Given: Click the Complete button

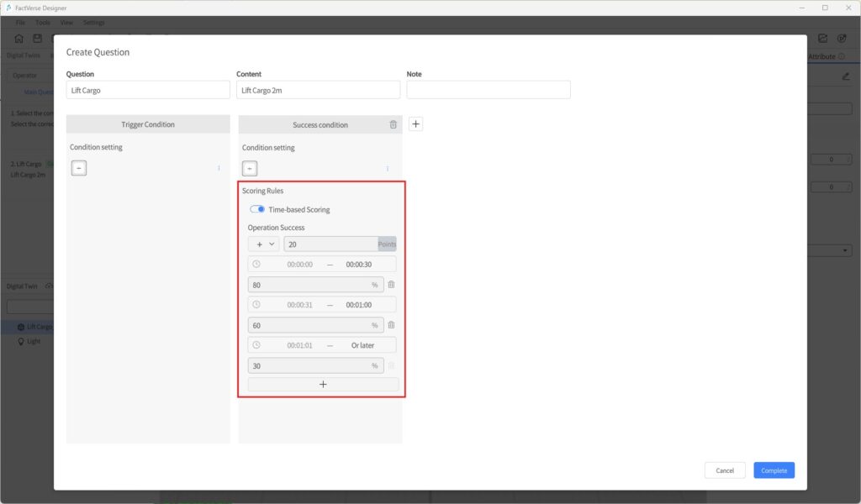Looking at the screenshot, I should [774, 470].
